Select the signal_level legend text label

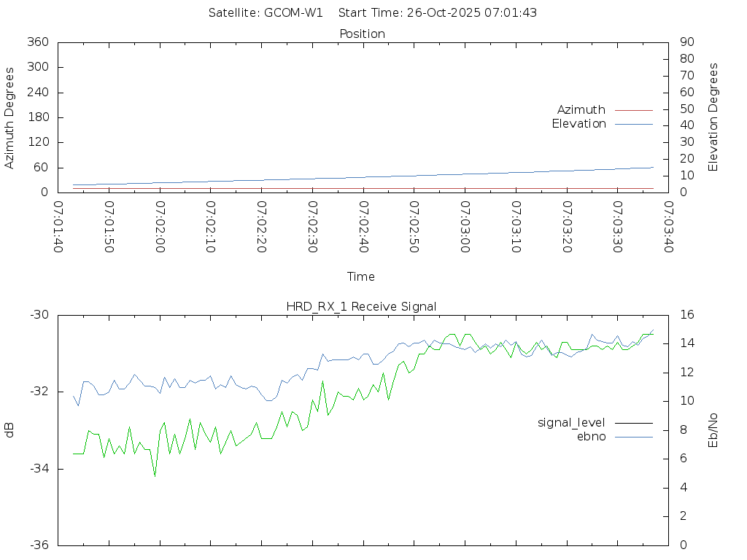tap(571, 423)
